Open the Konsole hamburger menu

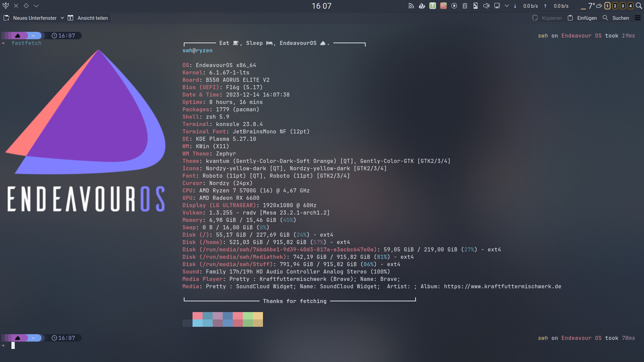tap(638, 18)
